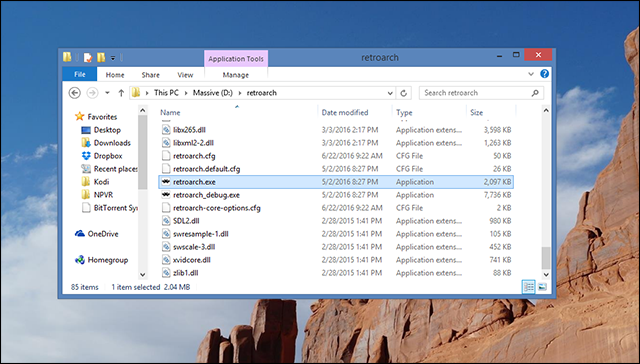Select the retroarch.exe invader icon
Screen dimensions: 640x364
pyautogui.click(x=166, y=182)
